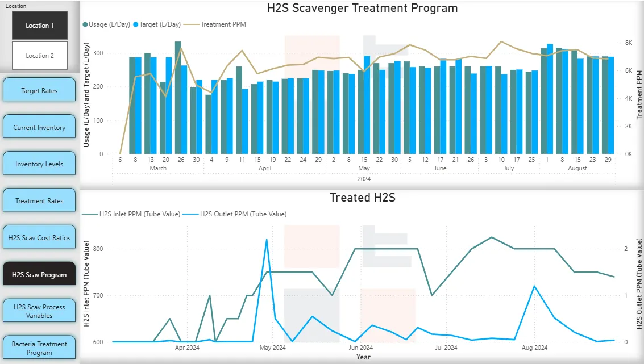644x364 pixels.
Task: Click the Treatment PPM legend entry
Action: coord(215,24)
